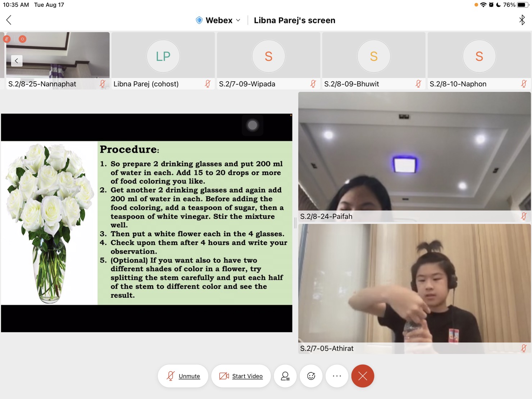
Task: Tap the red mute badge on Nannaphat's thumbnail
Action: 7,39
